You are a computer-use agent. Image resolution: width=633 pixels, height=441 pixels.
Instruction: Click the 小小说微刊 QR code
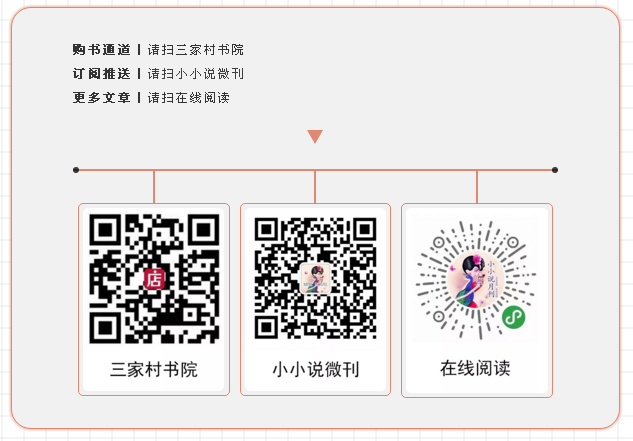point(315,278)
